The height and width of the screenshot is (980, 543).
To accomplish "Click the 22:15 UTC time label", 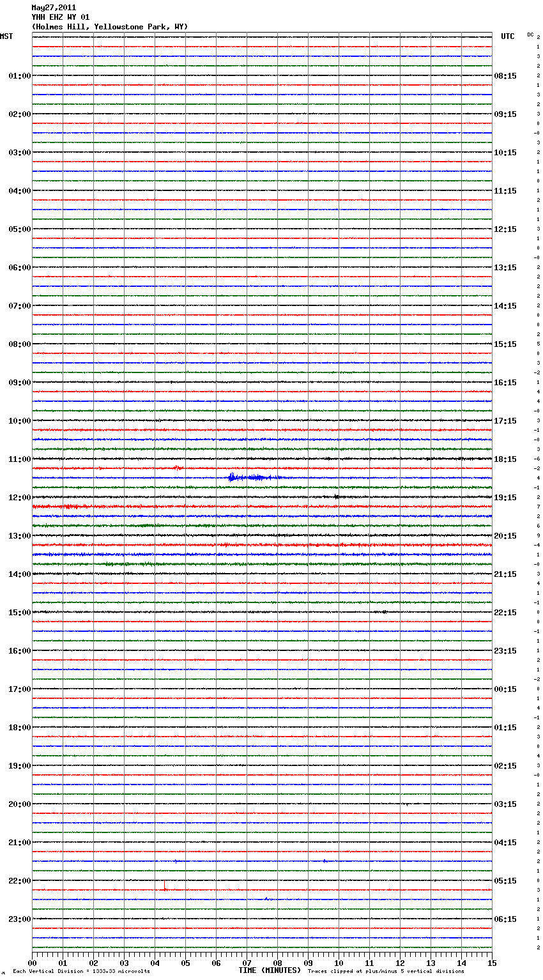I will click(505, 613).
